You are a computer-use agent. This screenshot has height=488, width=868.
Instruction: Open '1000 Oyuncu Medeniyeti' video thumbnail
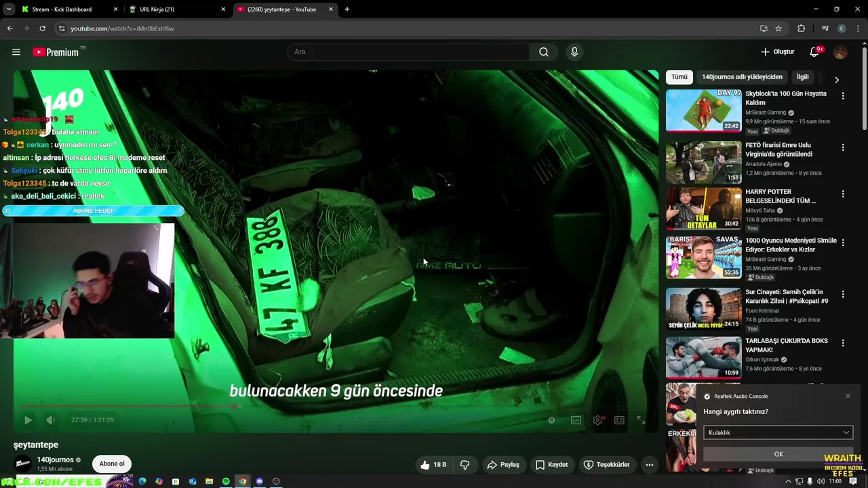pyautogui.click(x=703, y=257)
